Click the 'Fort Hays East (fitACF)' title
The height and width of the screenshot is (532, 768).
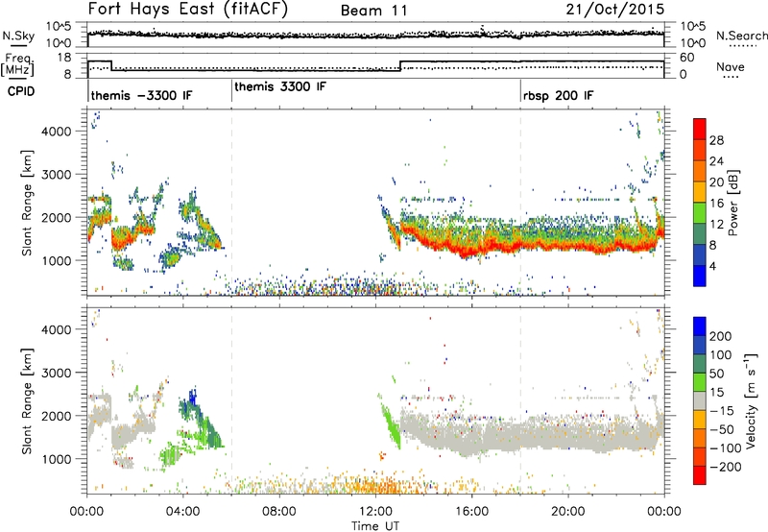(187, 9)
